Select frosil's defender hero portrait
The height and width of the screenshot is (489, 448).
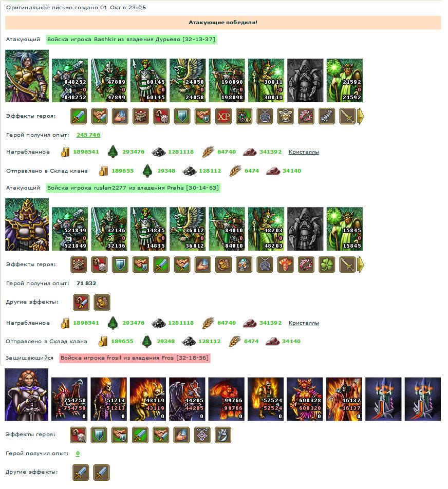(x=27, y=395)
